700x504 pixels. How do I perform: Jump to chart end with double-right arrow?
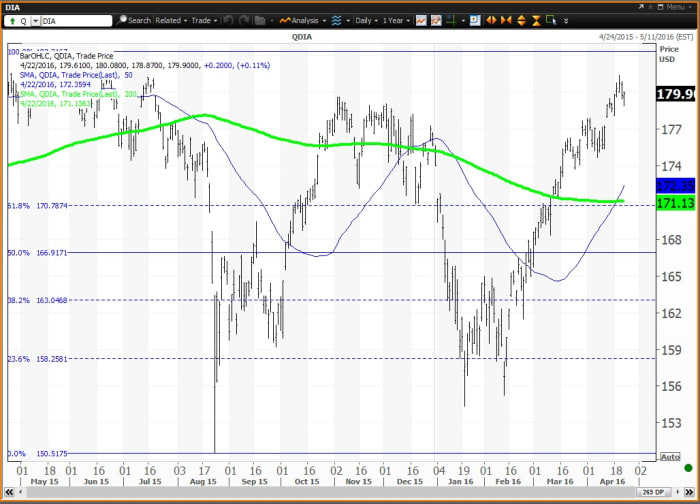tap(689, 492)
